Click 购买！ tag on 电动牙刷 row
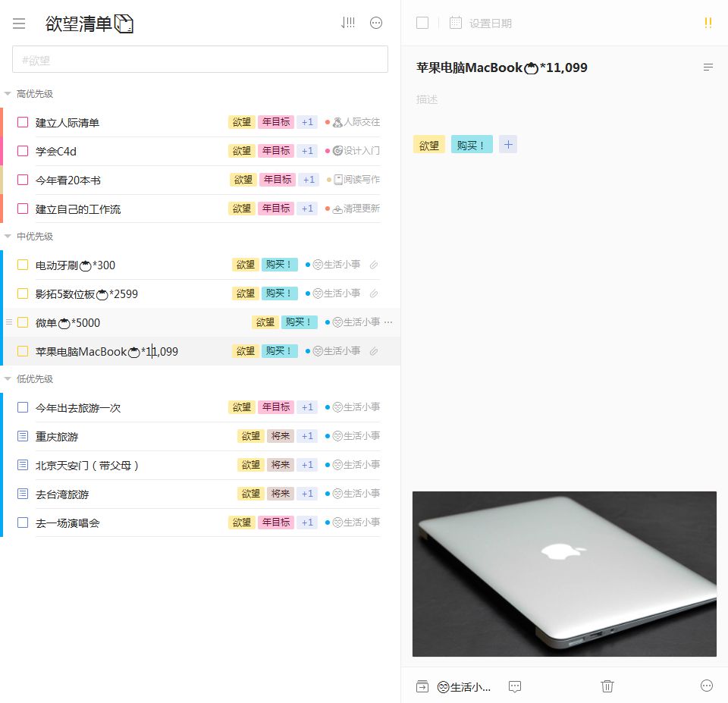The width and height of the screenshot is (728, 703). tap(279, 265)
